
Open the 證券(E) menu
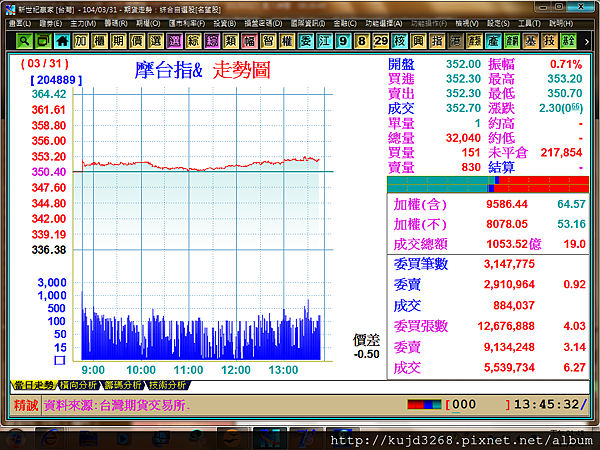pos(51,24)
